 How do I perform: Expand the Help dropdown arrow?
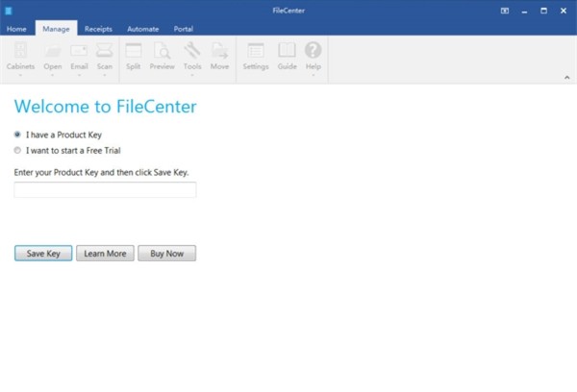pos(314,75)
